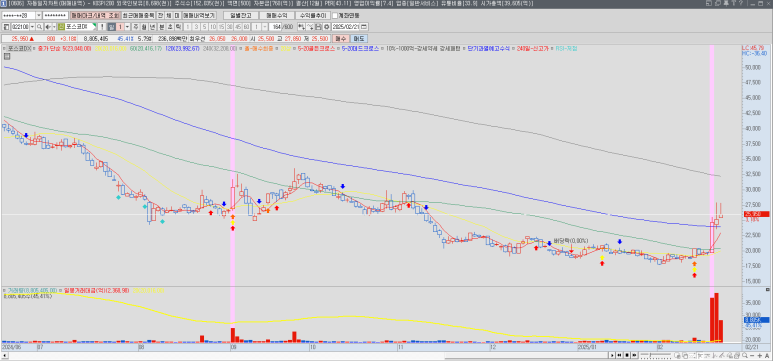This screenshot has height=361, width=773.
Task: Toggle the 일 daily period button
Action: click(x=112, y=27)
